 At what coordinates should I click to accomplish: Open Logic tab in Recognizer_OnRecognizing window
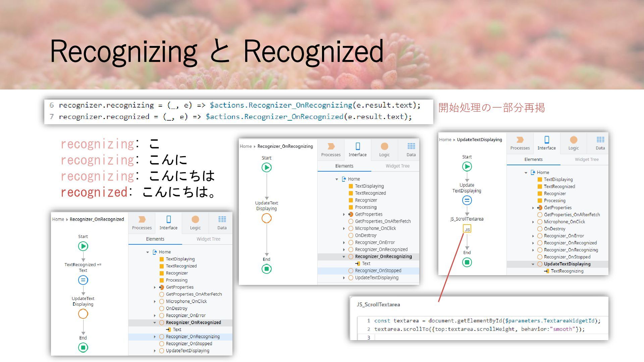pos(384,150)
